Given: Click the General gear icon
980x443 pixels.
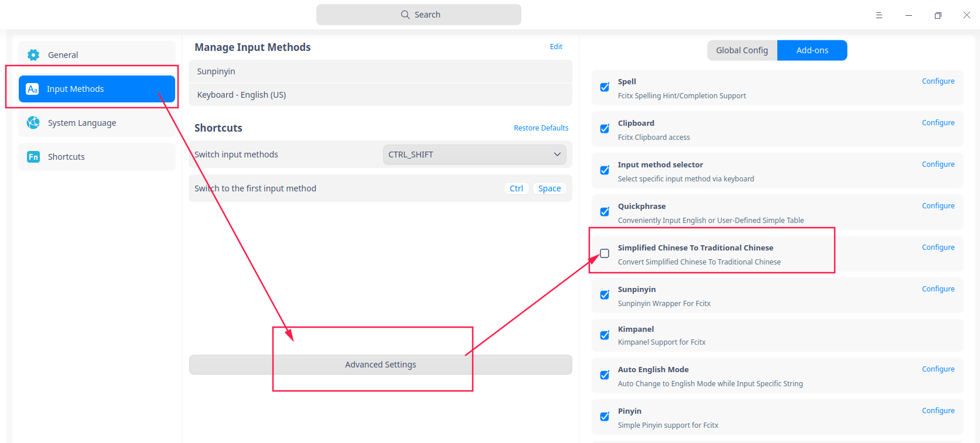Looking at the screenshot, I should tap(33, 55).
